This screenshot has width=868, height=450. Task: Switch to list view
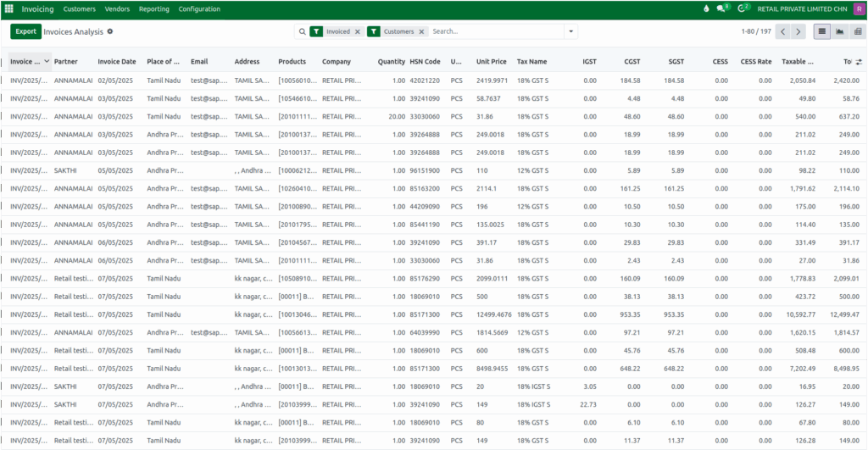pyautogui.click(x=822, y=31)
